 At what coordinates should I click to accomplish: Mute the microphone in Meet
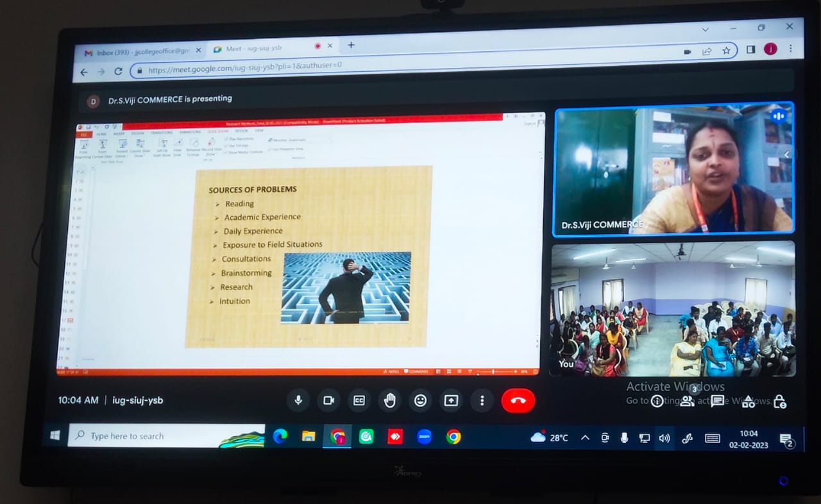click(x=298, y=400)
